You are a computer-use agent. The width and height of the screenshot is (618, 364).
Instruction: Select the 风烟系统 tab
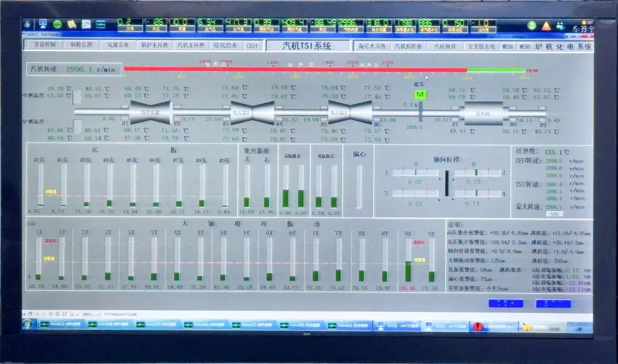pyautogui.click(x=118, y=45)
